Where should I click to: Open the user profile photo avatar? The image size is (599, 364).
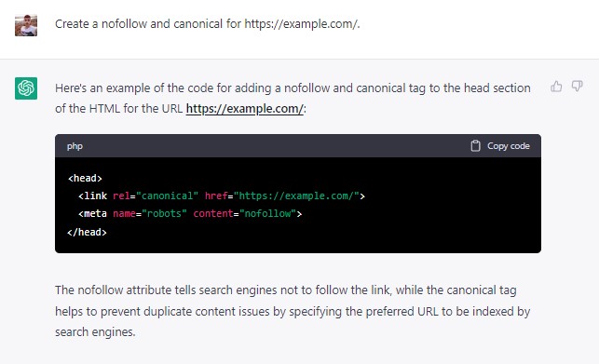tap(26, 25)
